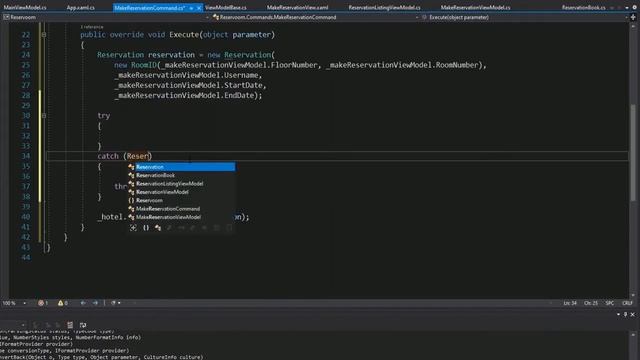Open the ReservationBook.cs tab

[x=583, y=8]
